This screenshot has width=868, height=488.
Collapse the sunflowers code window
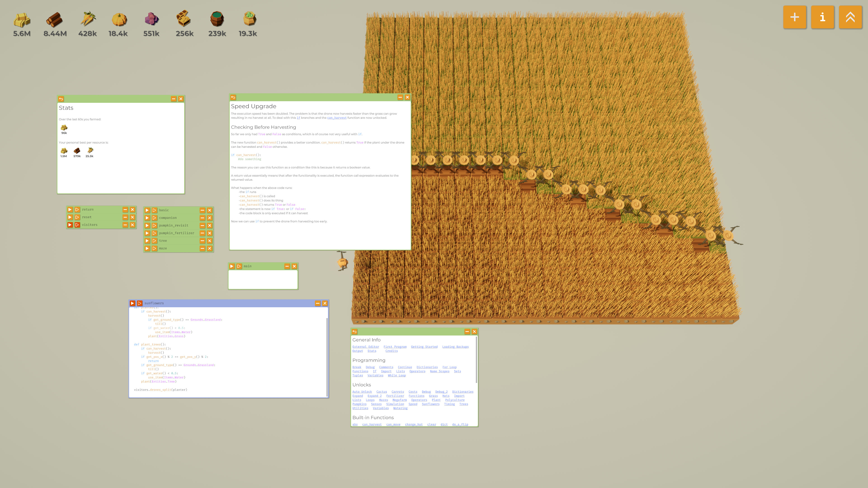click(x=317, y=303)
